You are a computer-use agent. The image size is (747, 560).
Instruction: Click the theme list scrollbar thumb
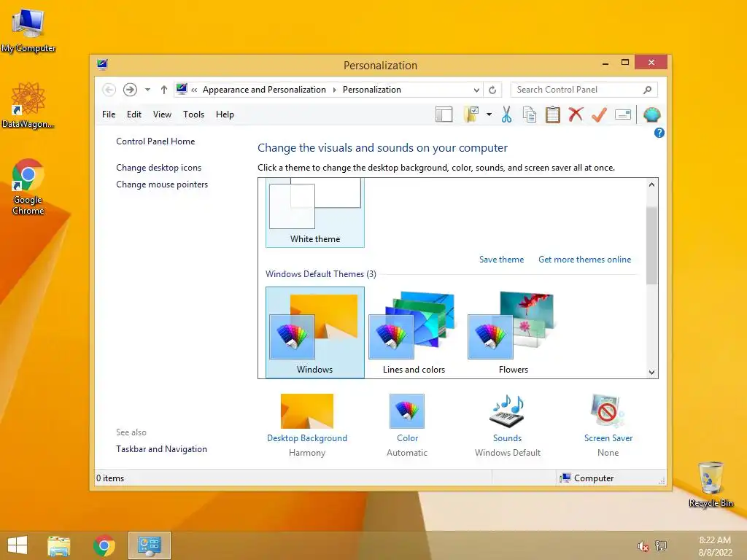651,245
